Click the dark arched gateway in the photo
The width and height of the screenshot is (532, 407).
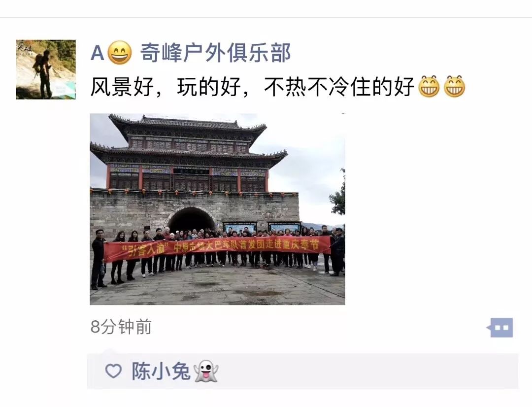click(191, 220)
